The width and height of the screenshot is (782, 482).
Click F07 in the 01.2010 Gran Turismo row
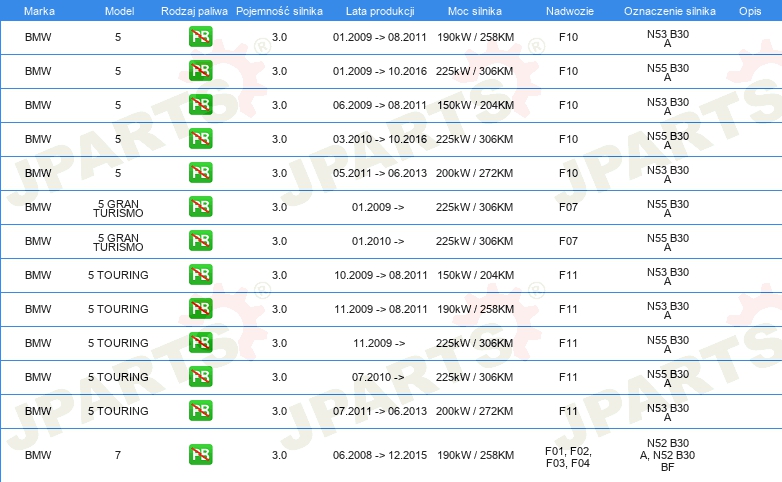click(568, 241)
